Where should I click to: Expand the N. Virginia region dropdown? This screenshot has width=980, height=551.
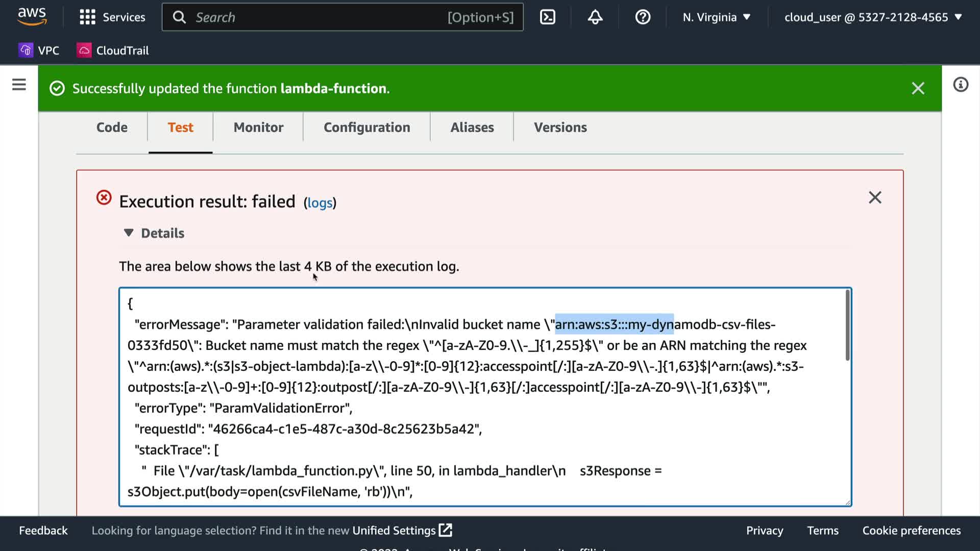click(x=717, y=17)
